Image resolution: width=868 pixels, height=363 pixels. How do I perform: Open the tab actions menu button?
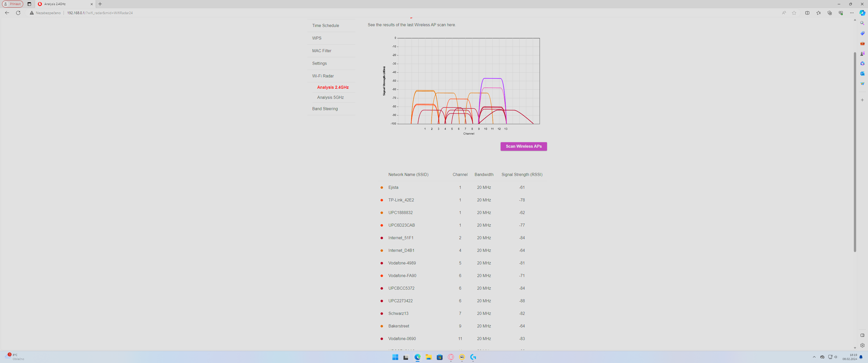pos(29,4)
